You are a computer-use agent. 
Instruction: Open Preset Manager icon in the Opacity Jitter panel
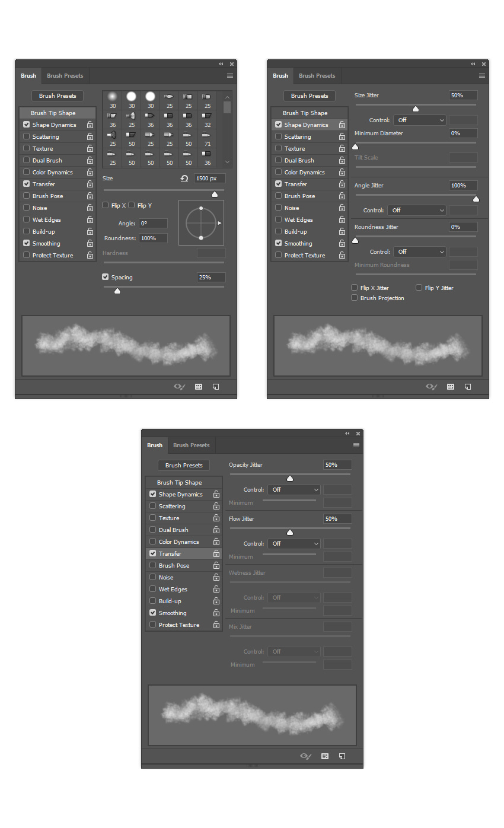tap(325, 756)
